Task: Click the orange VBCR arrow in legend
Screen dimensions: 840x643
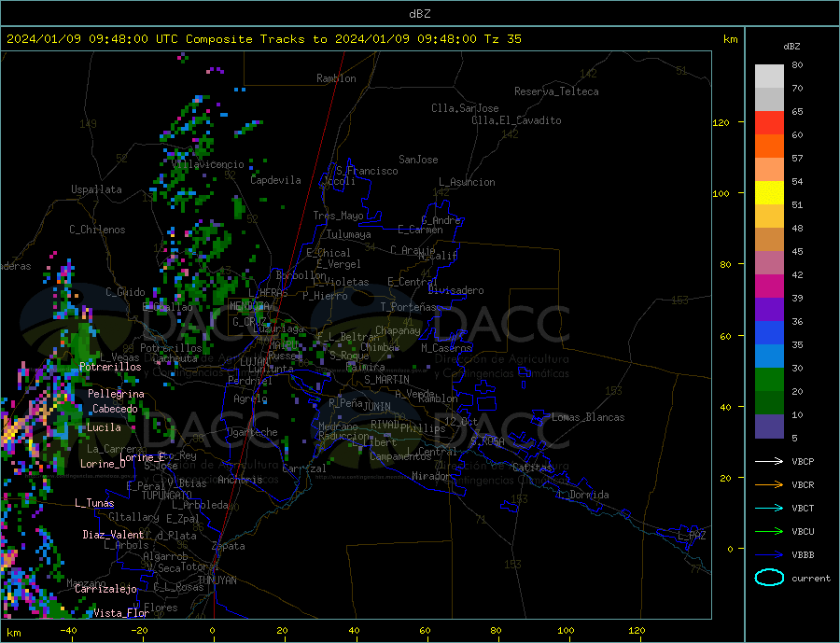Action: pos(771,485)
